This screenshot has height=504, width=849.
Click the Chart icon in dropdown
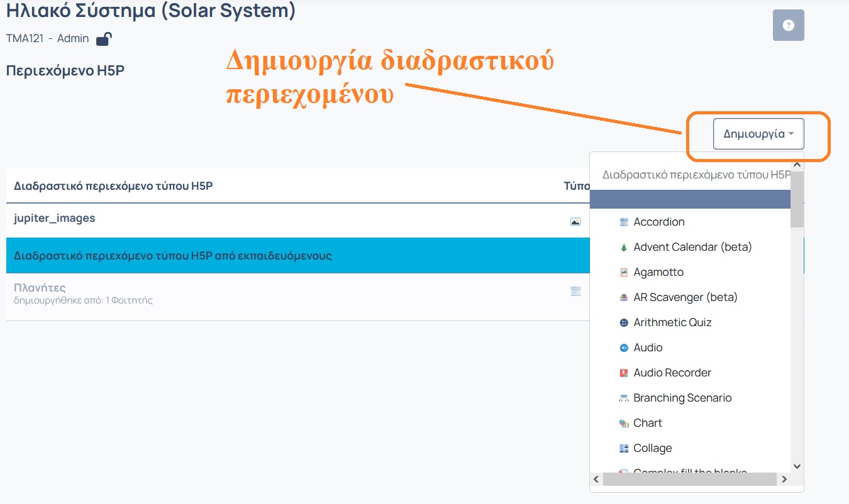(624, 423)
